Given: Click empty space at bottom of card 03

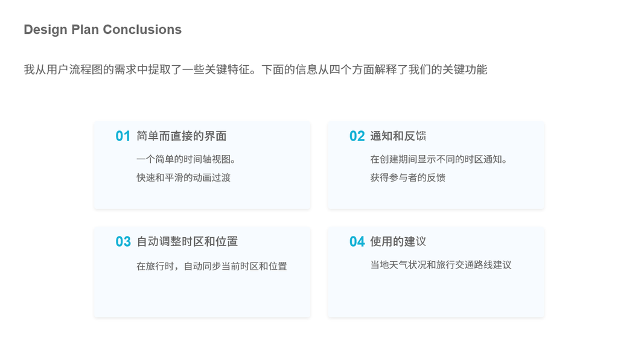Looking at the screenshot, I should tap(202, 299).
